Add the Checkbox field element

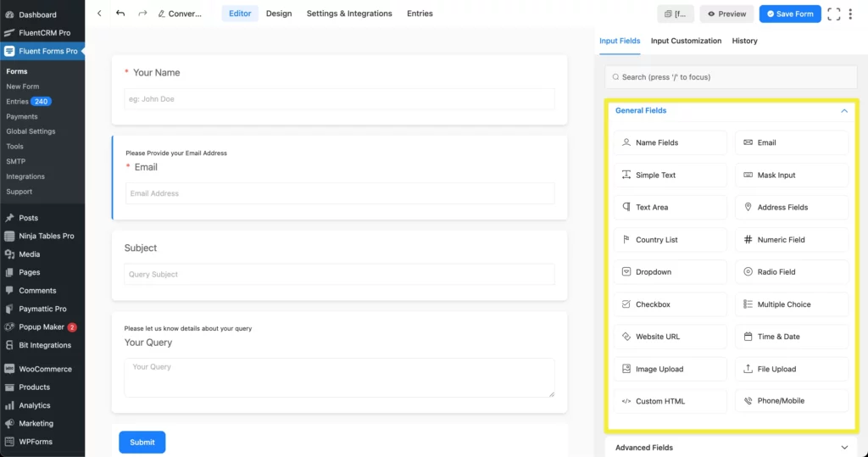click(x=670, y=304)
